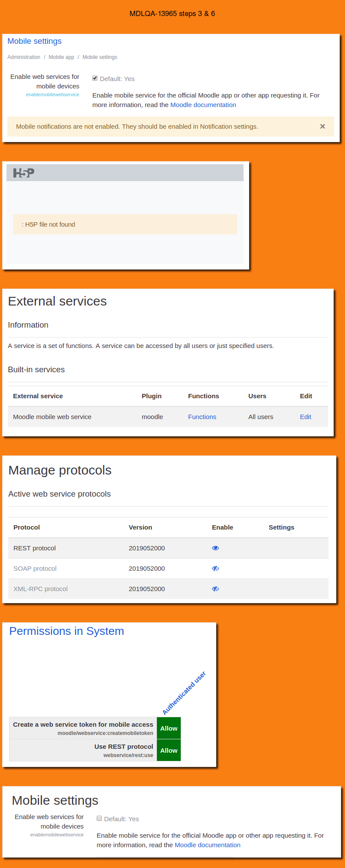345x868 pixels.
Task: Click the 'REST protocol' row name
Action: pos(35,548)
